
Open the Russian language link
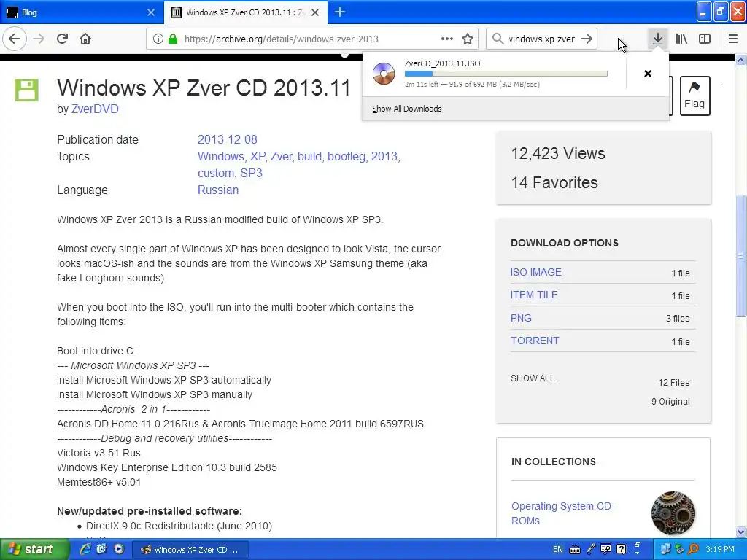218,190
